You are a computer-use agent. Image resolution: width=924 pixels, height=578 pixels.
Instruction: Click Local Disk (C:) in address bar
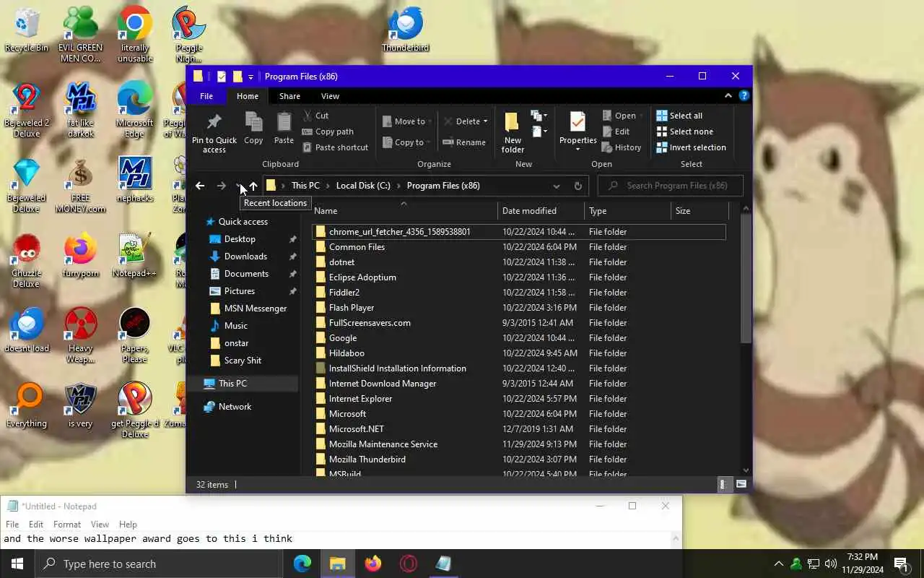pyautogui.click(x=363, y=186)
